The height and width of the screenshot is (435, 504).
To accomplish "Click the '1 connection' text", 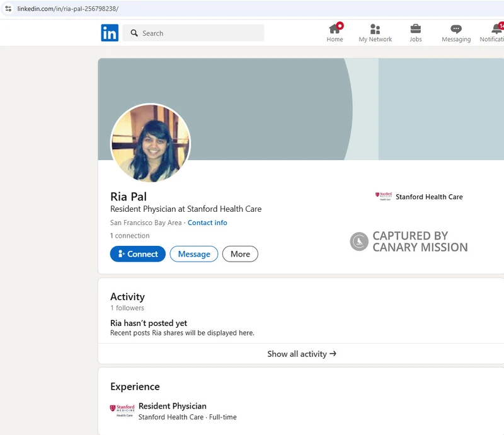I will (x=130, y=236).
